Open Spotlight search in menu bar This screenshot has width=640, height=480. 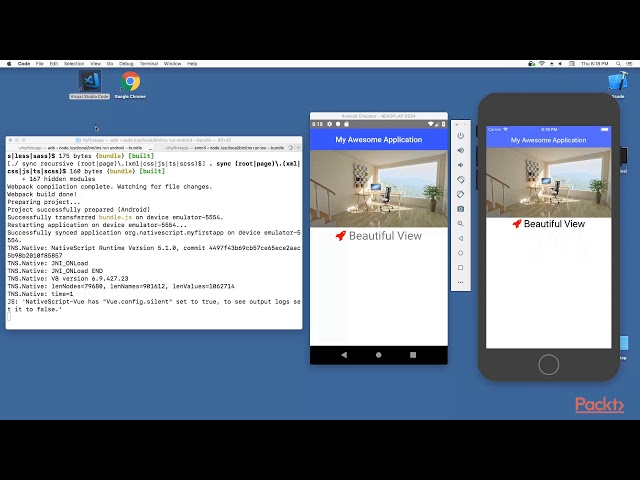(619, 64)
